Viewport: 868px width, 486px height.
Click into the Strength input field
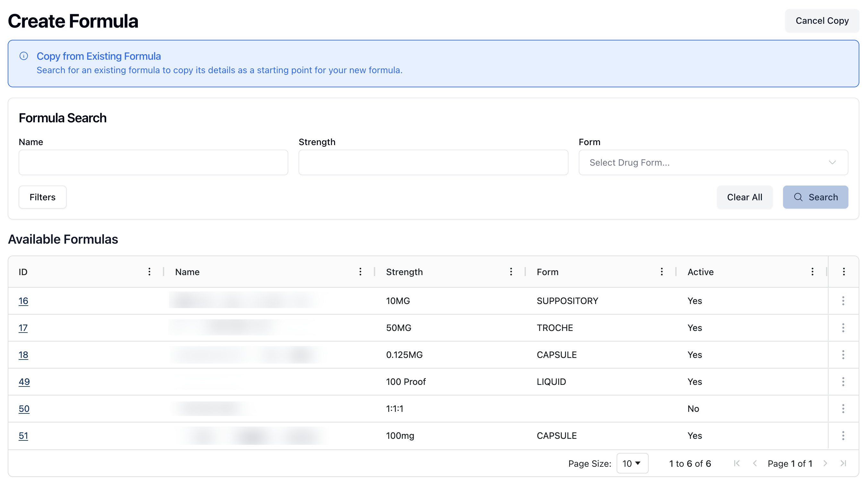433,162
